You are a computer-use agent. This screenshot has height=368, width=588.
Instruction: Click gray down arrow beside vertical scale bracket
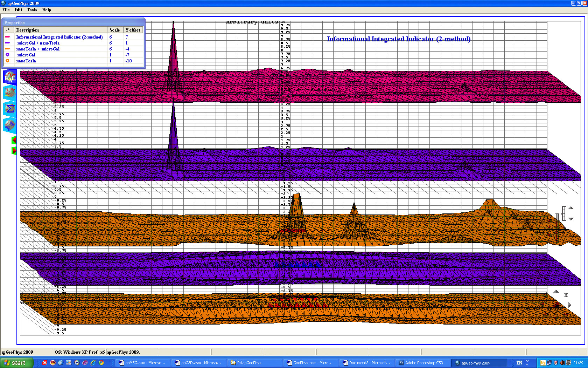571,219
